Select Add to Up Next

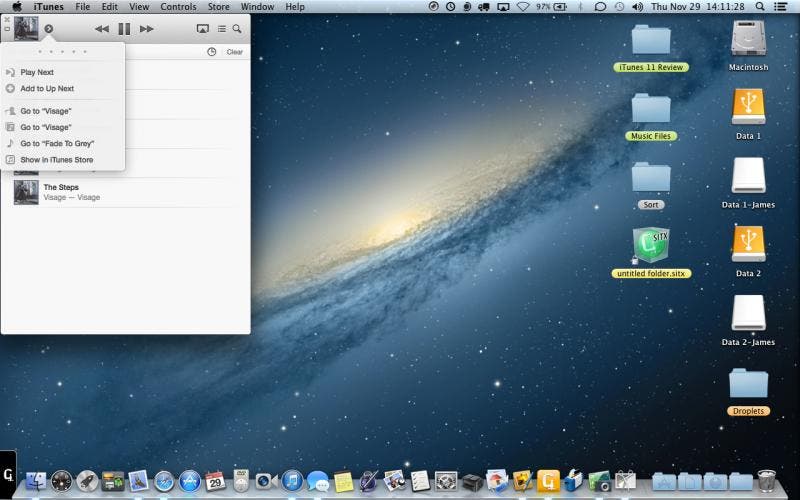47,89
